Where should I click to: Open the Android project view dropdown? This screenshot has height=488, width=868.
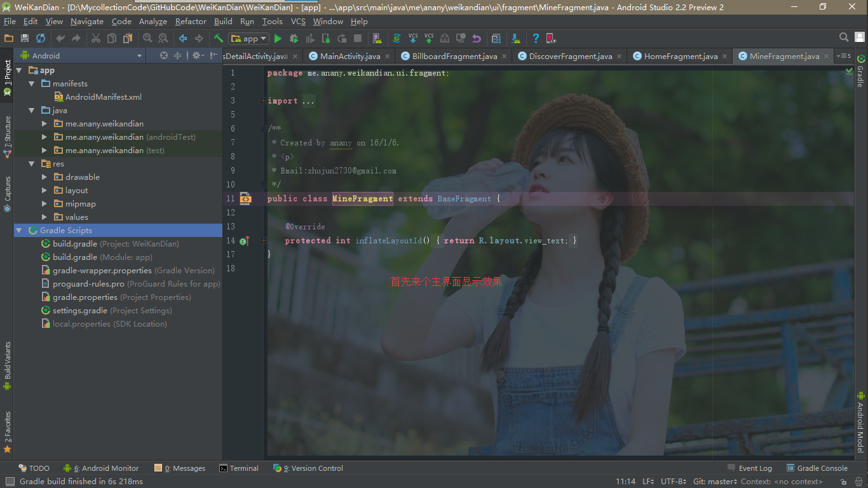coord(81,55)
